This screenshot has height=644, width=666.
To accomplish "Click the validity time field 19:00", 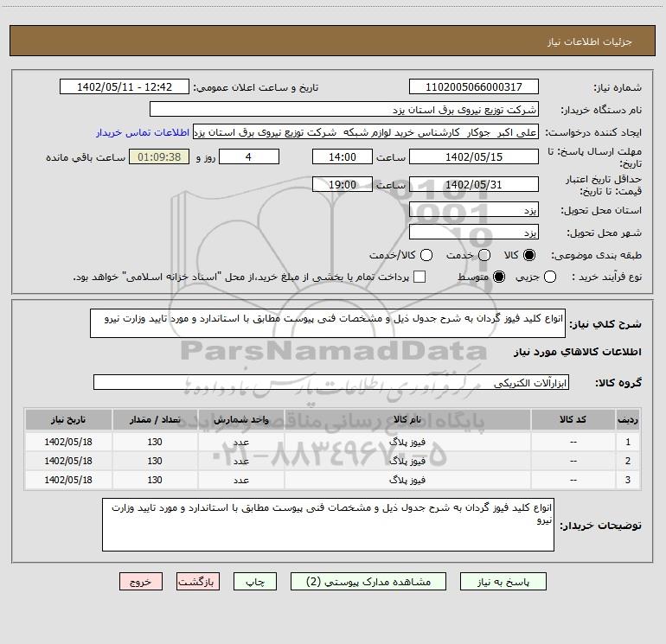I will pyautogui.click(x=343, y=184).
